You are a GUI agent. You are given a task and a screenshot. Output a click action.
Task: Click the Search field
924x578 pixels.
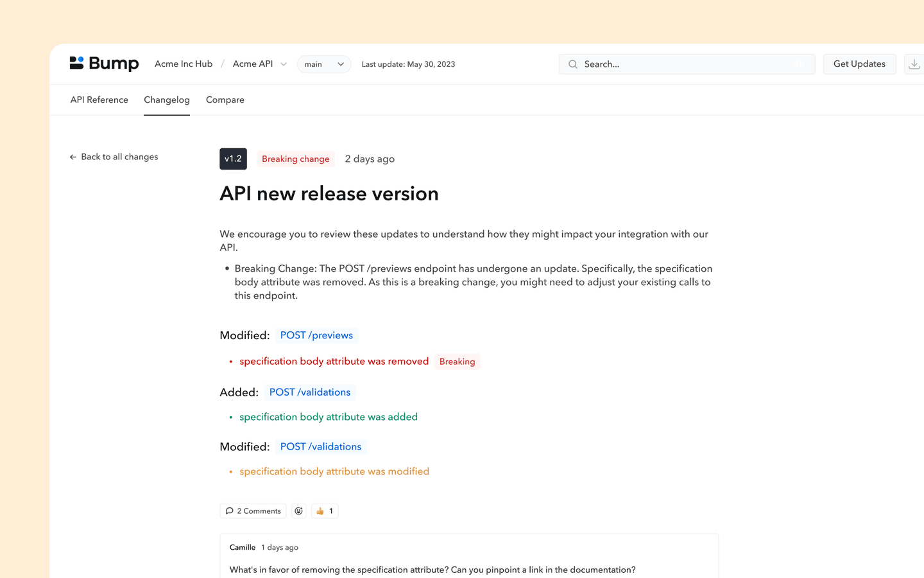pyautogui.click(x=687, y=64)
